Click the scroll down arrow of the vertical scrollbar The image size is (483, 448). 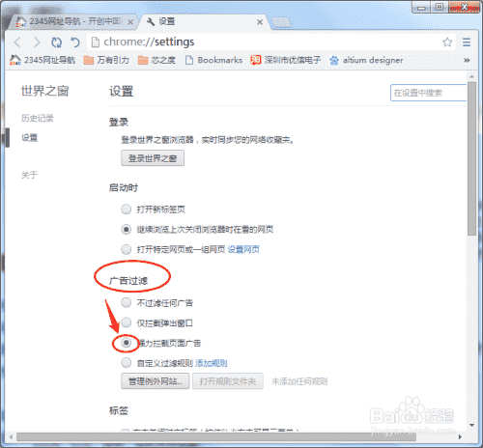471,425
